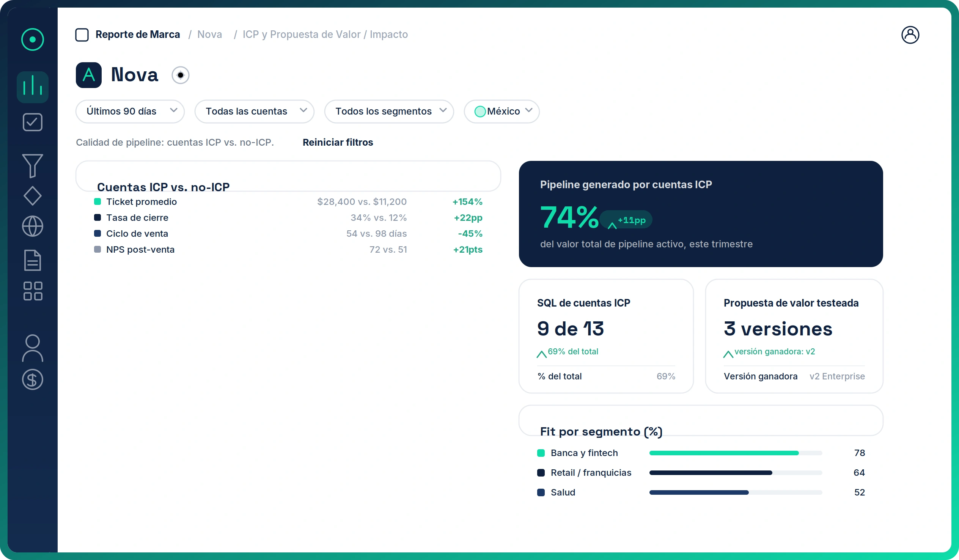959x560 pixels.
Task: Open the Últimos 90 días dropdown
Action: pos(130,111)
